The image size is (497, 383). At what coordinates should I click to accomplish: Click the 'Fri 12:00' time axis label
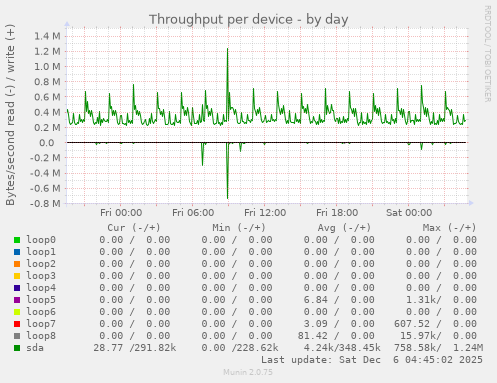[265, 213]
